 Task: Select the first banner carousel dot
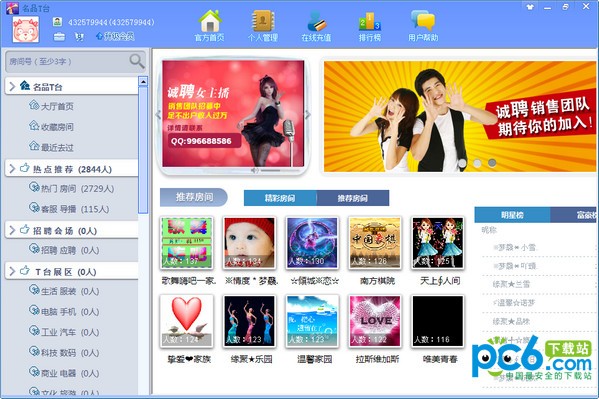coord(462,163)
